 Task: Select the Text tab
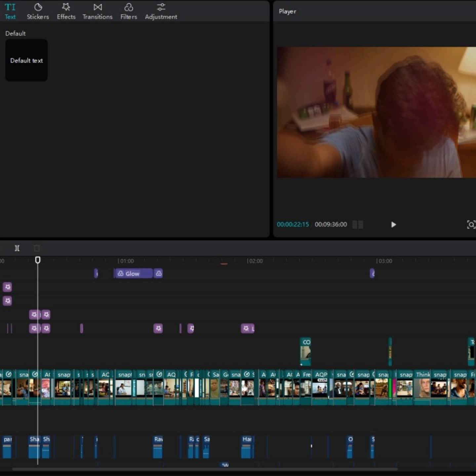click(x=10, y=12)
